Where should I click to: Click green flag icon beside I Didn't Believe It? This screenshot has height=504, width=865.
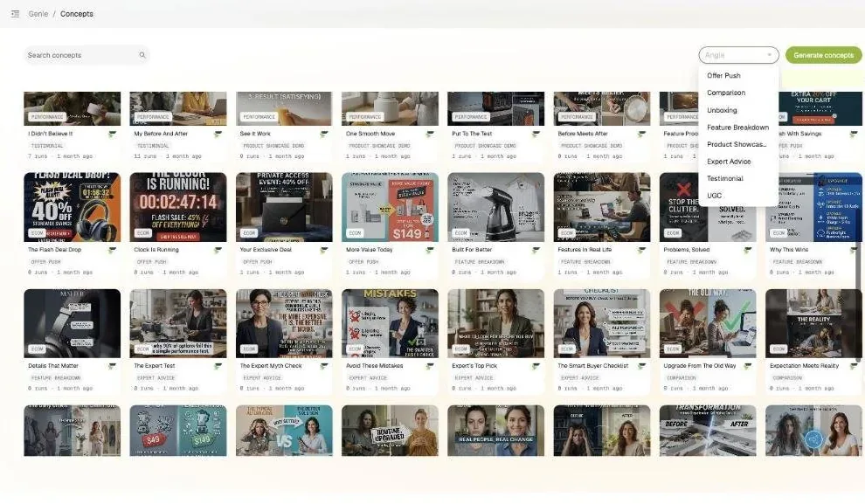coord(113,134)
